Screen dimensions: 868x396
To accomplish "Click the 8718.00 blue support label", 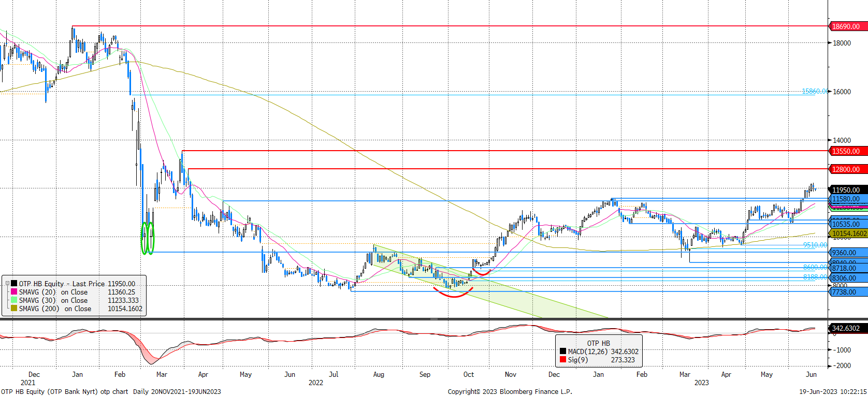I will tap(848, 269).
